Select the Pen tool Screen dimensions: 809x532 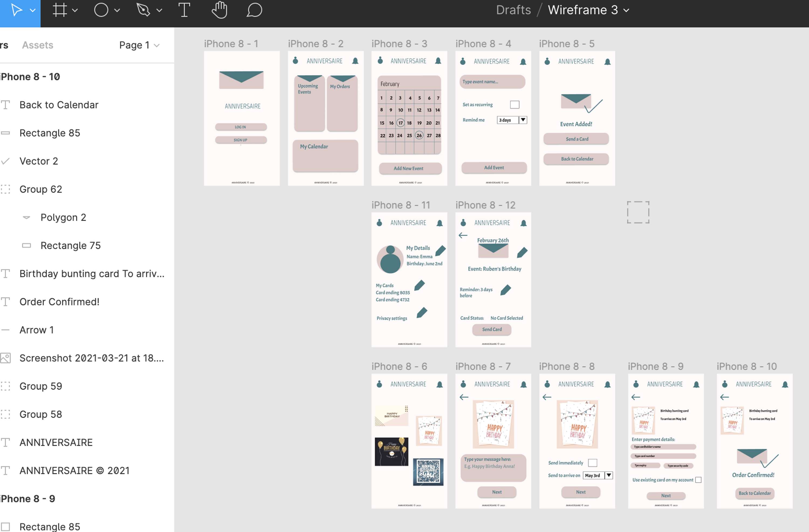(143, 10)
